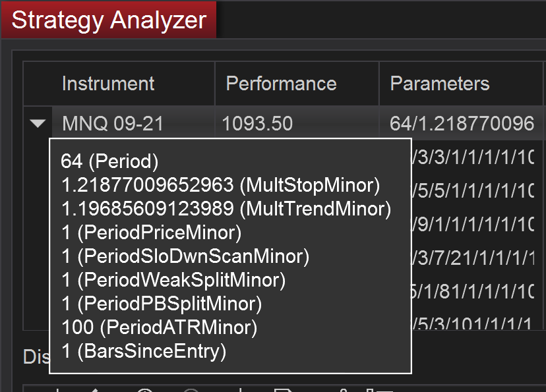
Task: Select parameters cell starting with 64/1.218770096
Action: [x=462, y=123]
